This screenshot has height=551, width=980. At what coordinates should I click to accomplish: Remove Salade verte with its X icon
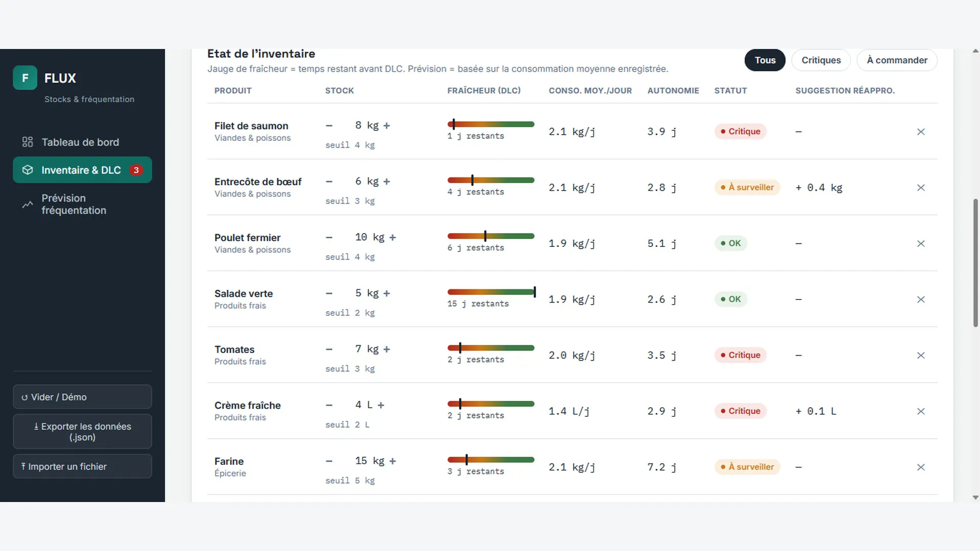(x=921, y=299)
